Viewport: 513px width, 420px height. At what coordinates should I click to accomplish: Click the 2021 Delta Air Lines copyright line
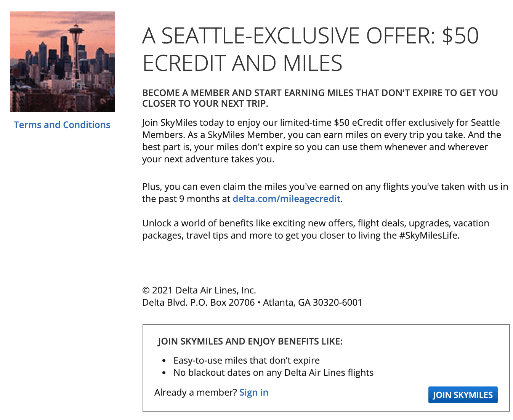[x=199, y=290]
